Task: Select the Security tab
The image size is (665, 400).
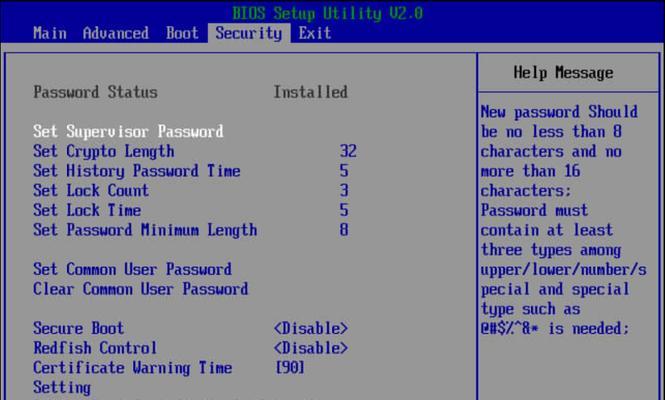Action: click(x=249, y=33)
